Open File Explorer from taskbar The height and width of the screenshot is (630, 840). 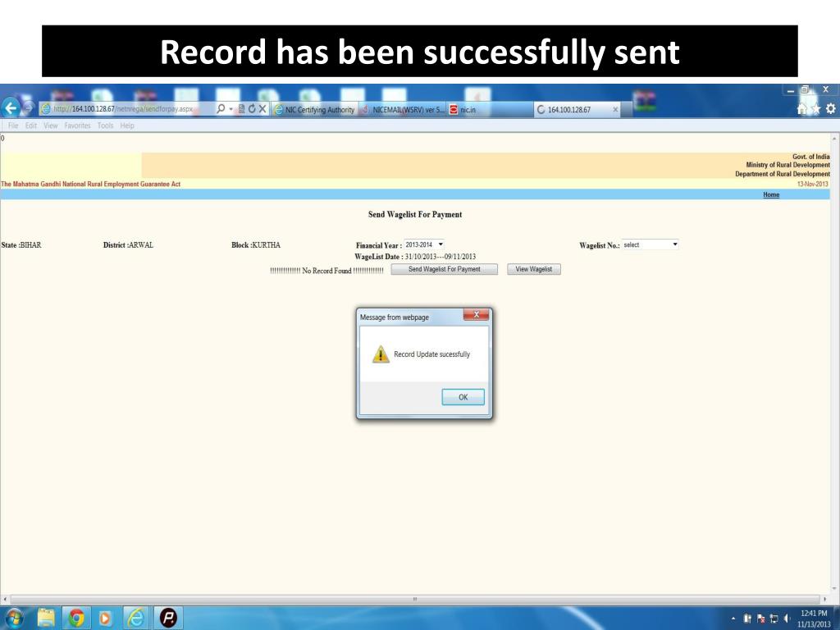click(47, 618)
